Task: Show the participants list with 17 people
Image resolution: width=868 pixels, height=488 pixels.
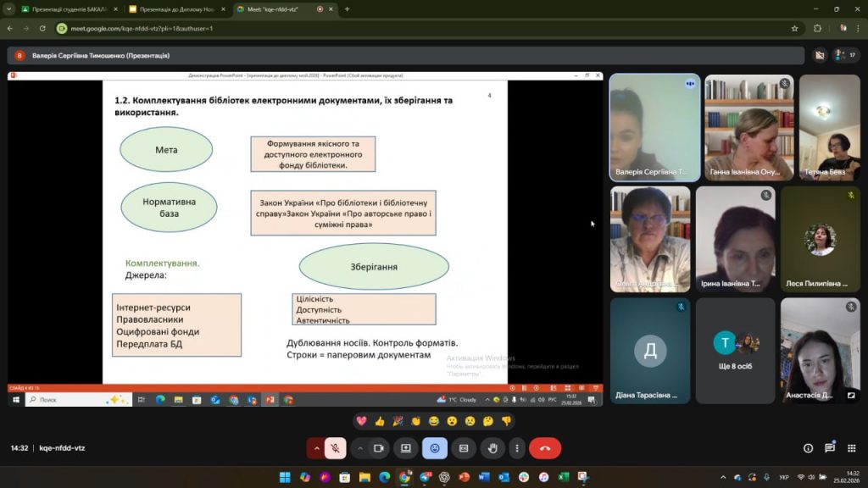Action: pos(844,55)
